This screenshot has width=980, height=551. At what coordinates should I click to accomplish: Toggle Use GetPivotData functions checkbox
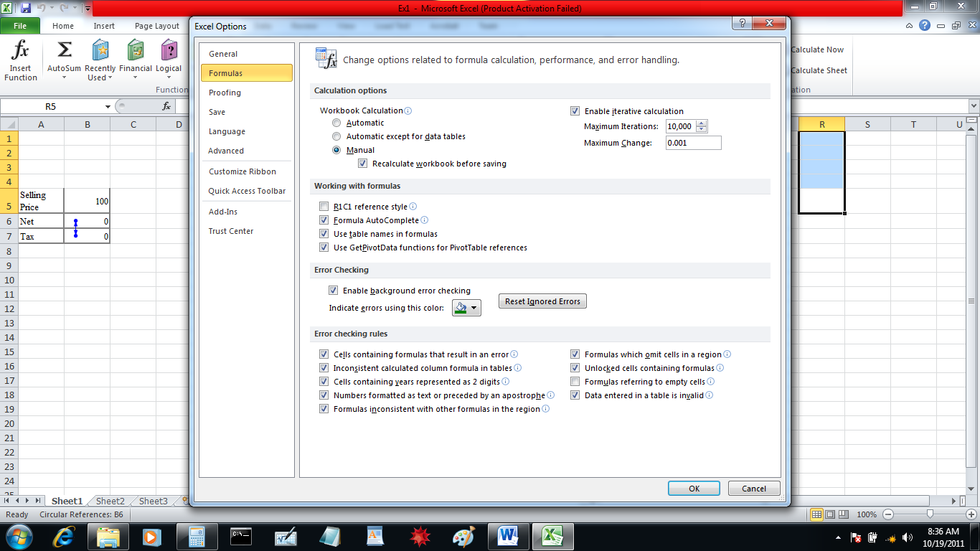pos(324,248)
